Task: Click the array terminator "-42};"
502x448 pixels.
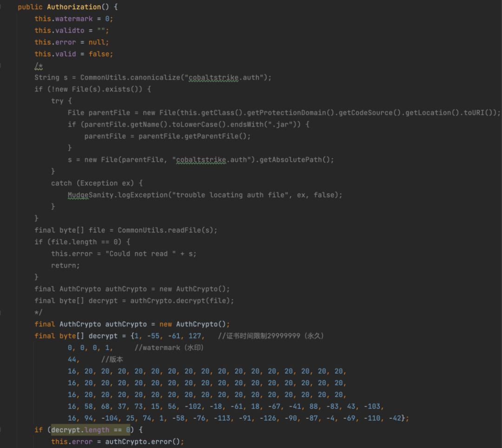Action: (x=399, y=419)
